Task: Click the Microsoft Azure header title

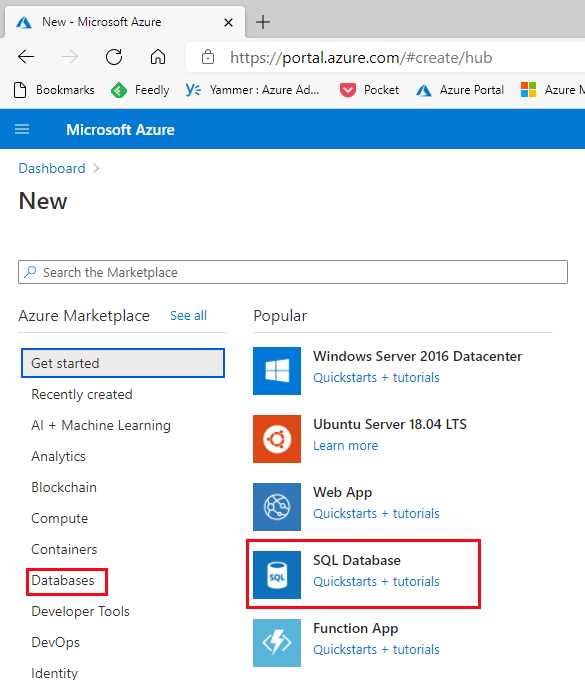Action: pyautogui.click(x=120, y=130)
